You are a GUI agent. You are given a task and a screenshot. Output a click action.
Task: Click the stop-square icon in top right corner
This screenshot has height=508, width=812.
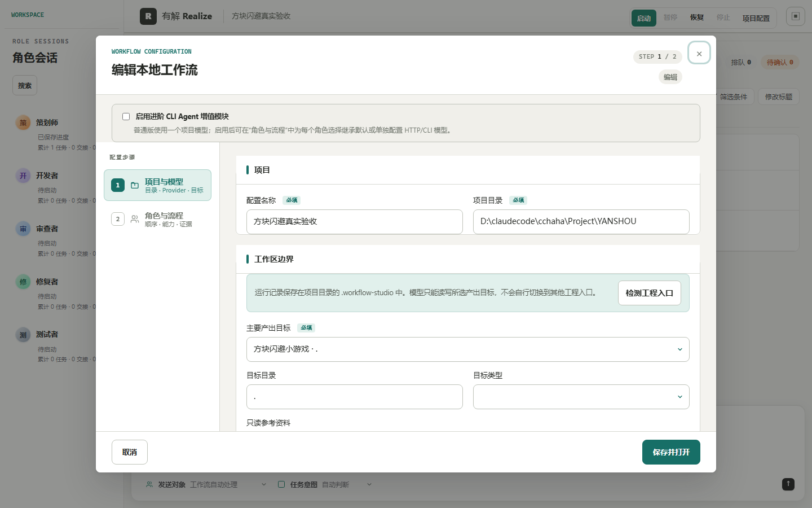click(x=796, y=16)
